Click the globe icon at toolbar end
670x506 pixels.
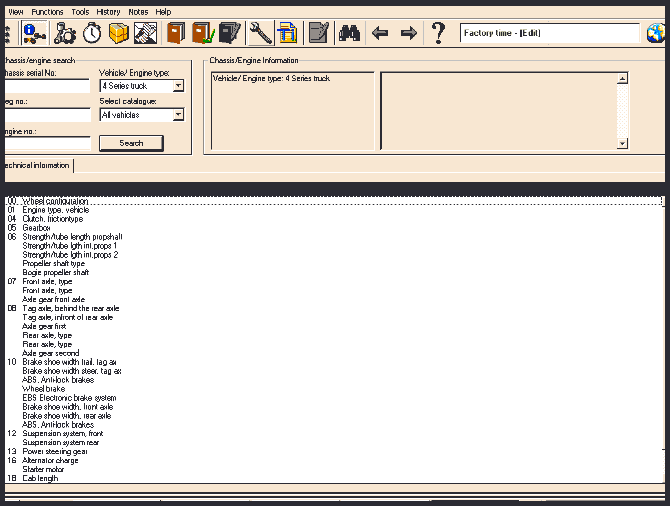657,34
